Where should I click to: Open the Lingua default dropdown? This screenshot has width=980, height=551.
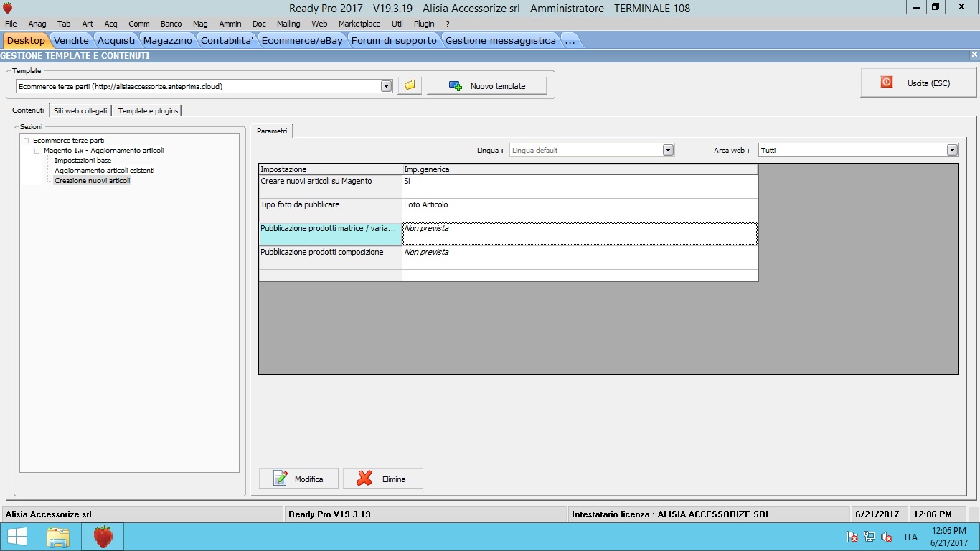pos(668,150)
